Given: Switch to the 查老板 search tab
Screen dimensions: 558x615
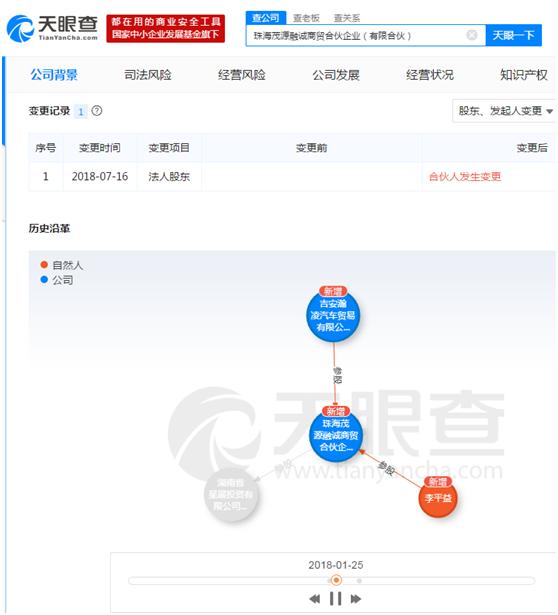Looking at the screenshot, I should [x=306, y=18].
